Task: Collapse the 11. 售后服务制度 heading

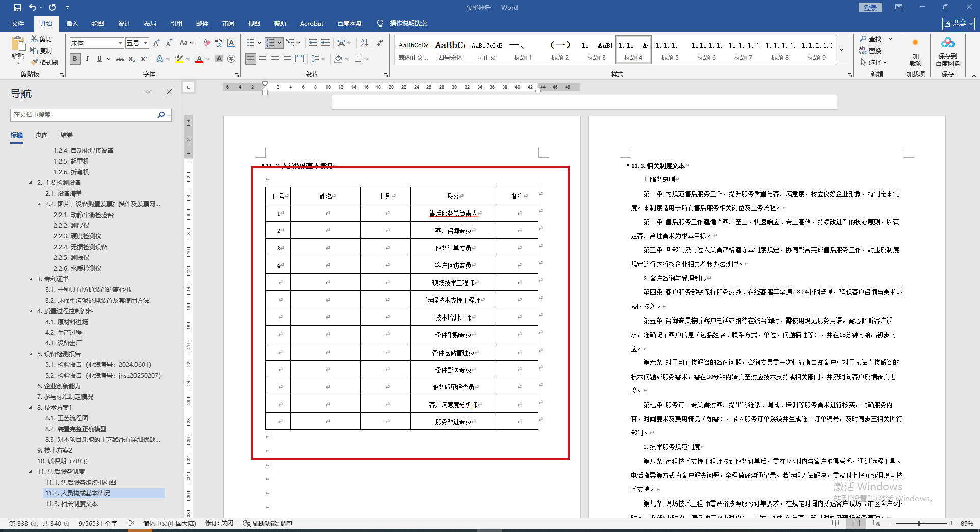Action: coord(31,472)
